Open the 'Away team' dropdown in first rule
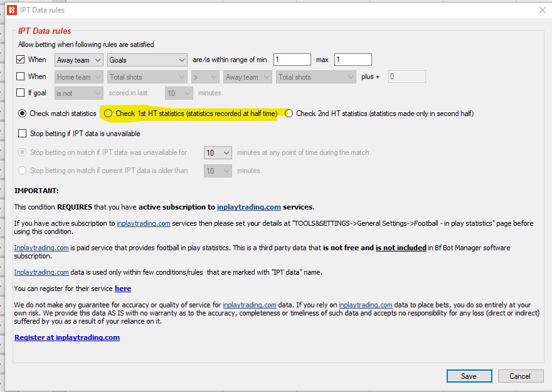The image size is (552, 392). (79, 60)
